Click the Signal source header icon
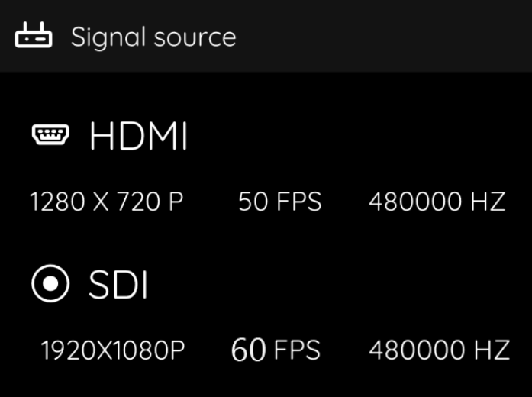Image resolution: width=532 pixels, height=397 pixels. [34, 36]
